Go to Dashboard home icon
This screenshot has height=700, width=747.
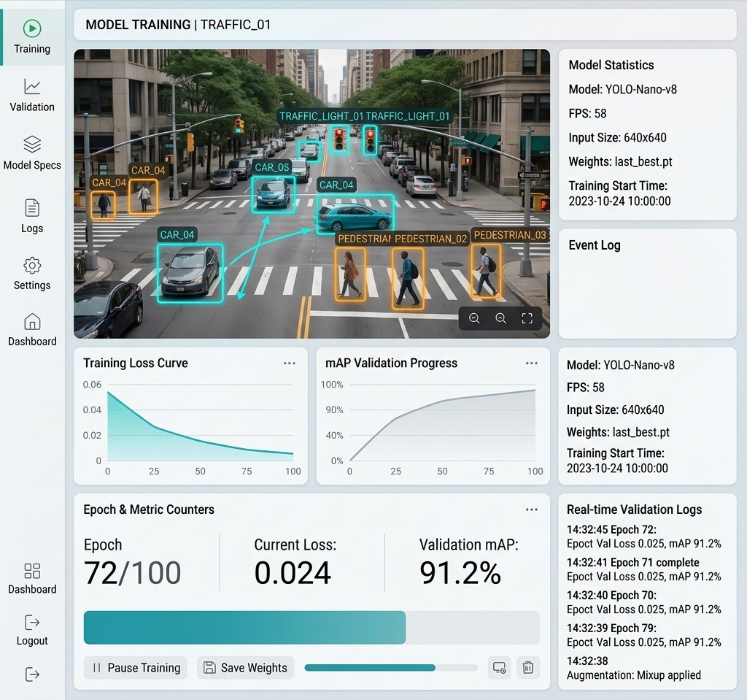point(32,322)
